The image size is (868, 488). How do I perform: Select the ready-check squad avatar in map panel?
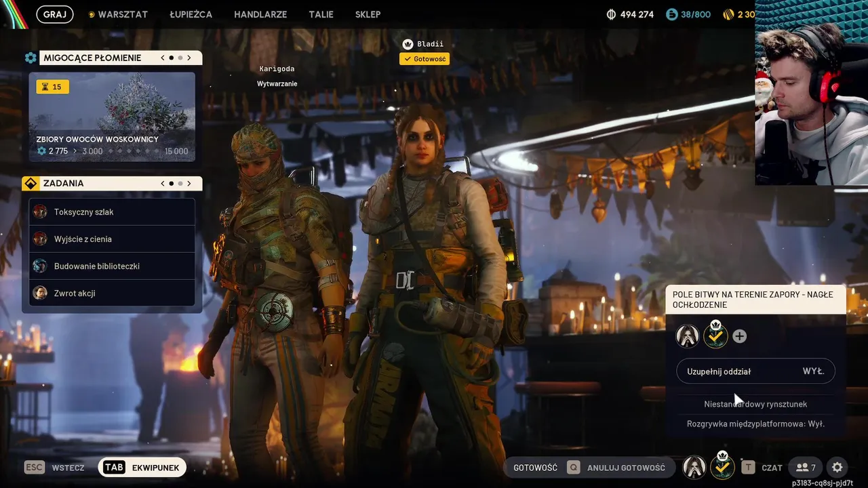coord(715,335)
